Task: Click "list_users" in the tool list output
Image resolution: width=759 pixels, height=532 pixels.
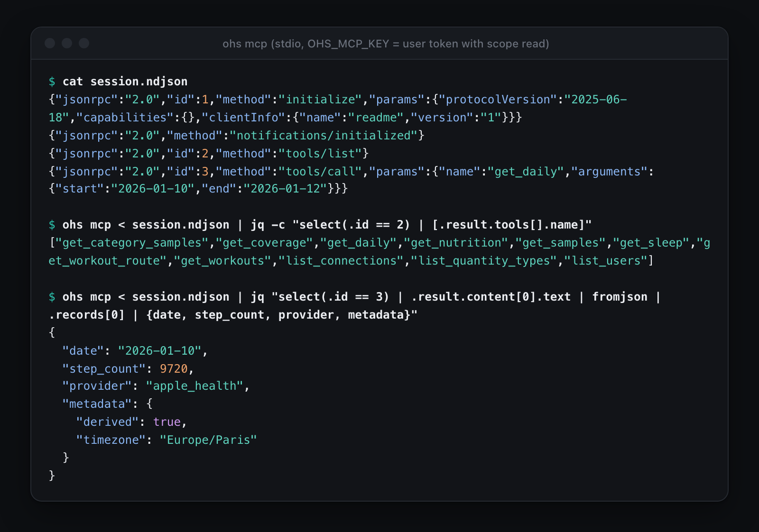Action: pyautogui.click(x=606, y=261)
